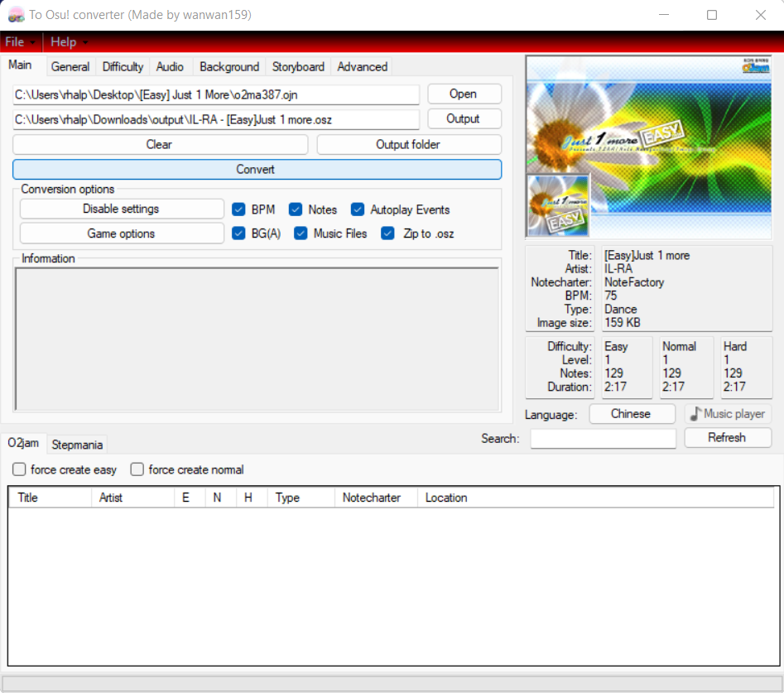This screenshot has width=784, height=693.
Task: Switch language with the Chinese button
Action: [x=632, y=414]
